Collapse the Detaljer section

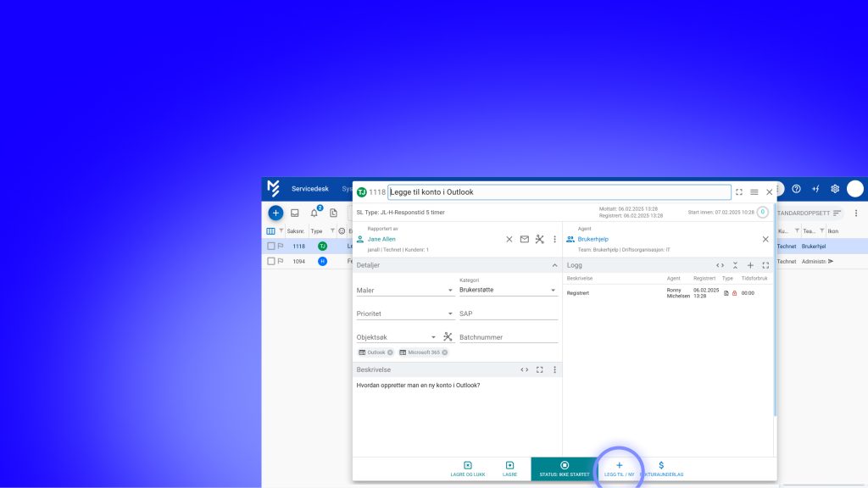pos(554,265)
